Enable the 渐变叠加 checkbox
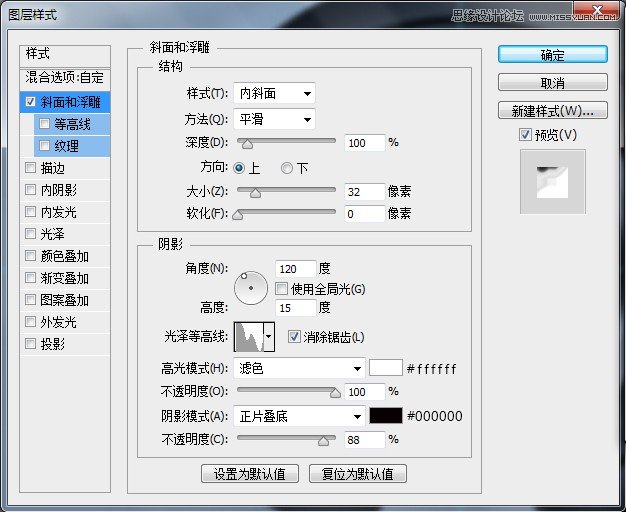626x512 pixels. (x=30, y=278)
